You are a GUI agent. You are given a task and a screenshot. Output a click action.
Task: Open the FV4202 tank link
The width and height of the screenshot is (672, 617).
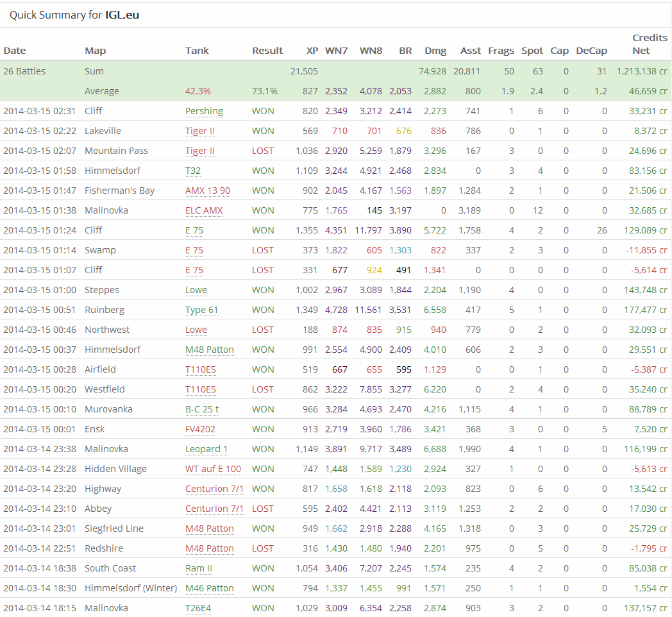pyautogui.click(x=200, y=429)
